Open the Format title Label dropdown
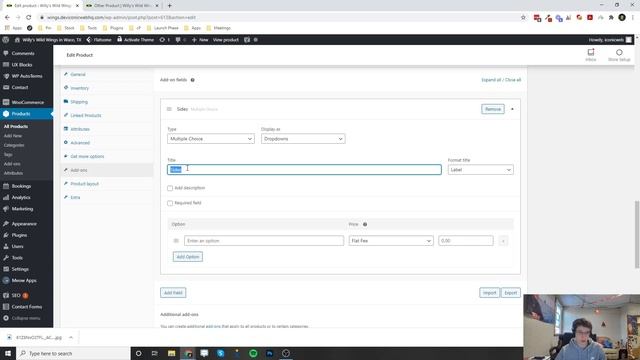The width and height of the screenshot is (640, 360). (x=480, y=170)
